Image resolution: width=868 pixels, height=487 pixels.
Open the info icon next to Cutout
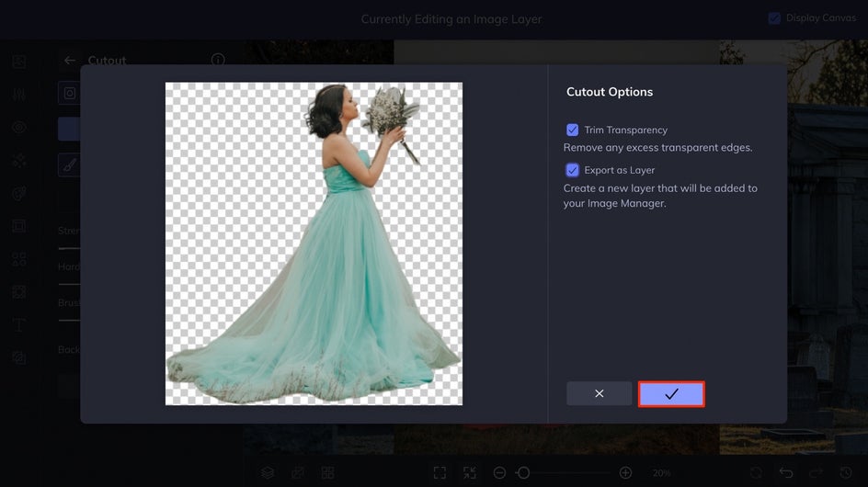pos(218,59)
